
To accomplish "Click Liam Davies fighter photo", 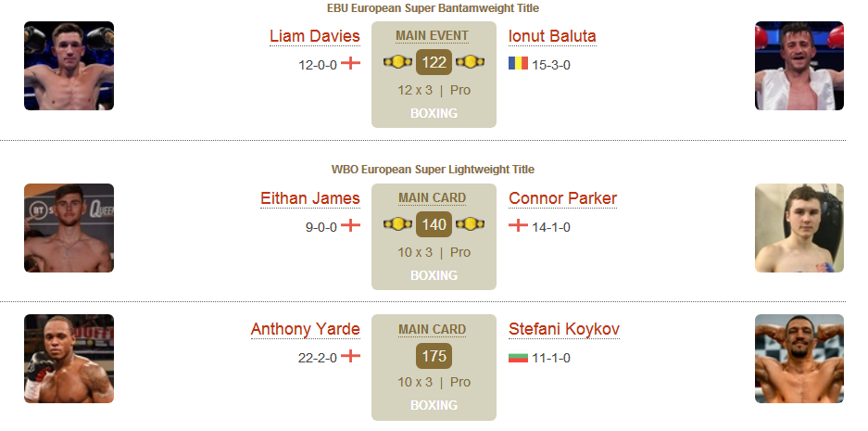I will tap(69, 66).
